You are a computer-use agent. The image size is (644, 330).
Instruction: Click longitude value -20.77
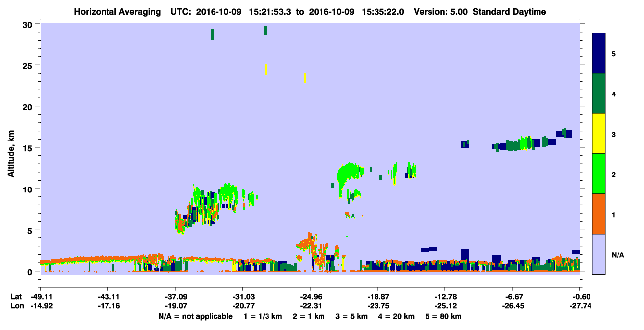pos(242,306)
